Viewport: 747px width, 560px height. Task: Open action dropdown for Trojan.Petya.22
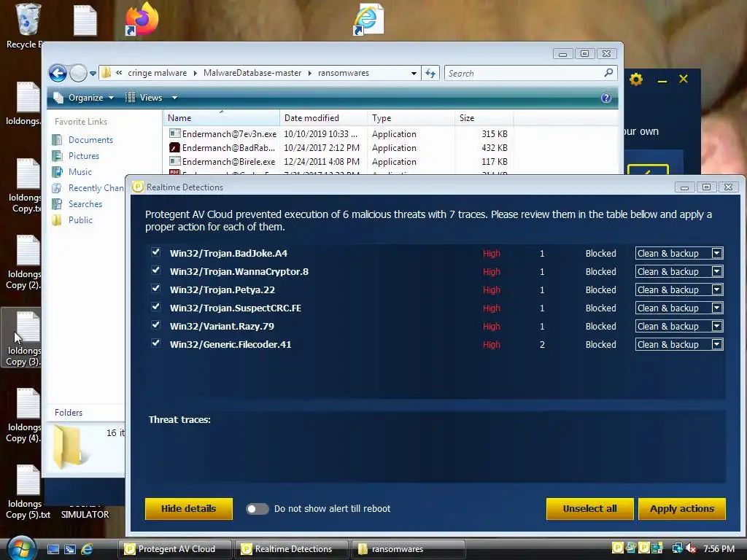(x=717, y=289)
